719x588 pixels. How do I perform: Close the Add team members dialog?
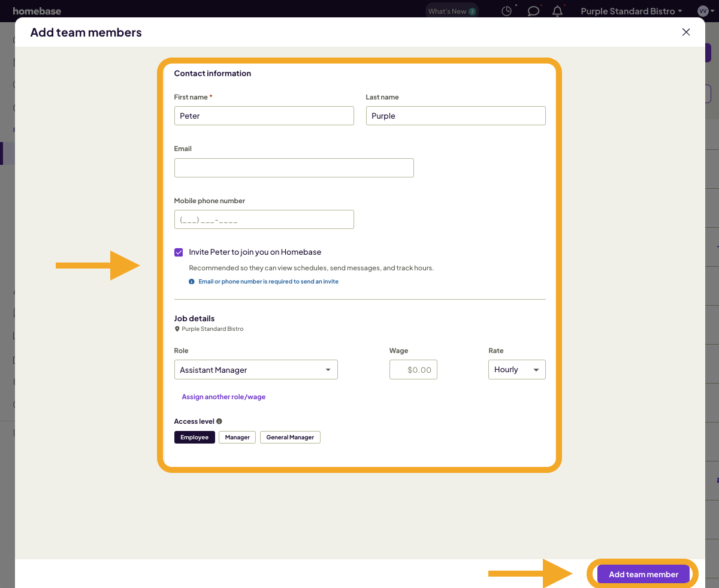[x=685, y=32]
